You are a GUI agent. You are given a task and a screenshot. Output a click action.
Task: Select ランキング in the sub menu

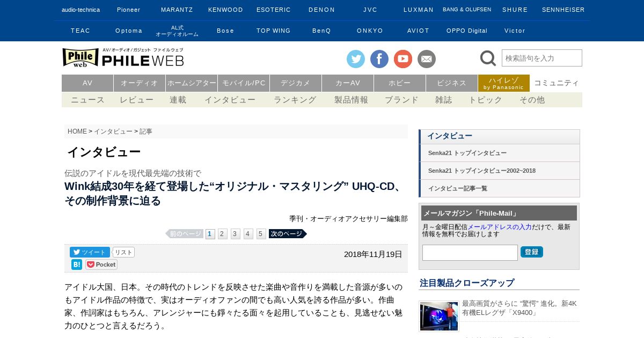click(x=295, y=100)
